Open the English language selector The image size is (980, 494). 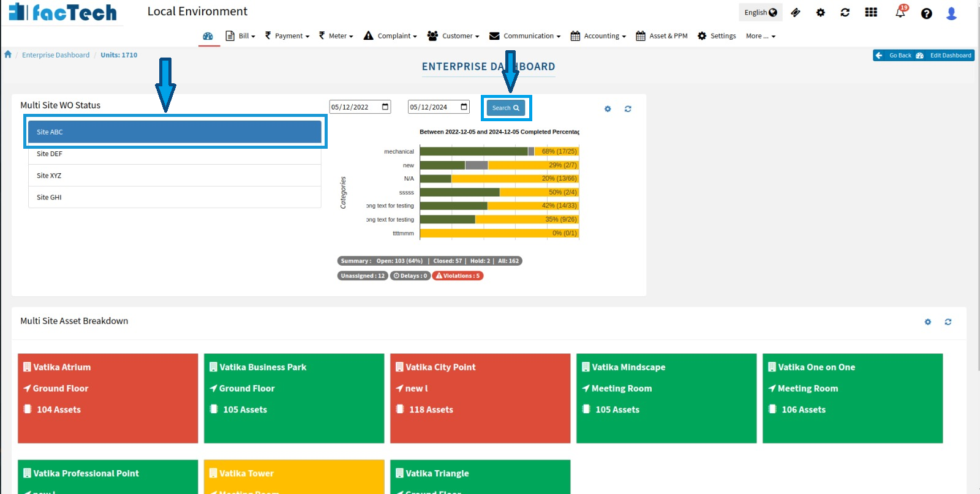coord(760,12)
